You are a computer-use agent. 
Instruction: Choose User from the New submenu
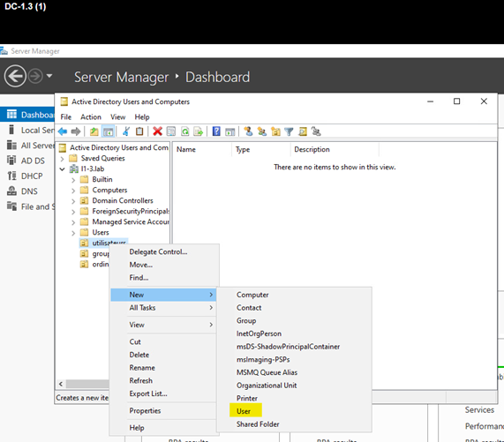[x=244, y=411]
